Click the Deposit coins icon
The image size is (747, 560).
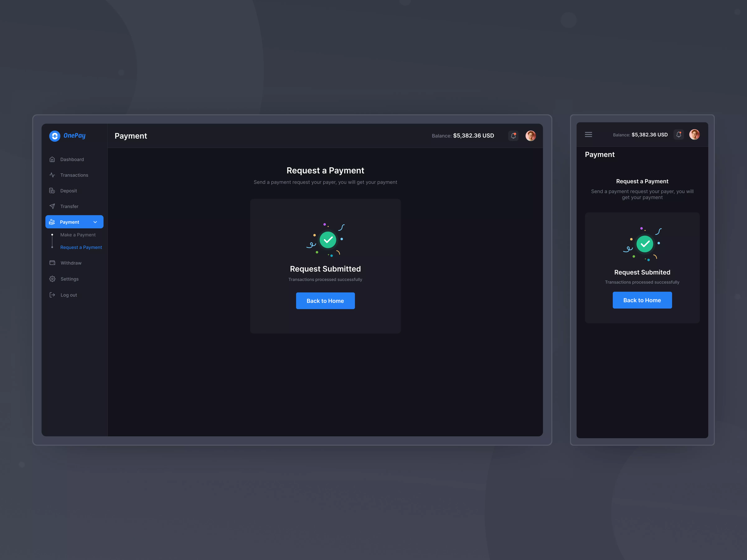pyautogui.click(x=52, y=191)
